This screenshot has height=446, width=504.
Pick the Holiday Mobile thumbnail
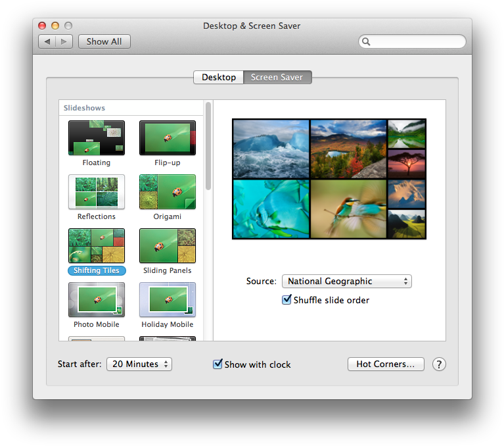(168, 299)
